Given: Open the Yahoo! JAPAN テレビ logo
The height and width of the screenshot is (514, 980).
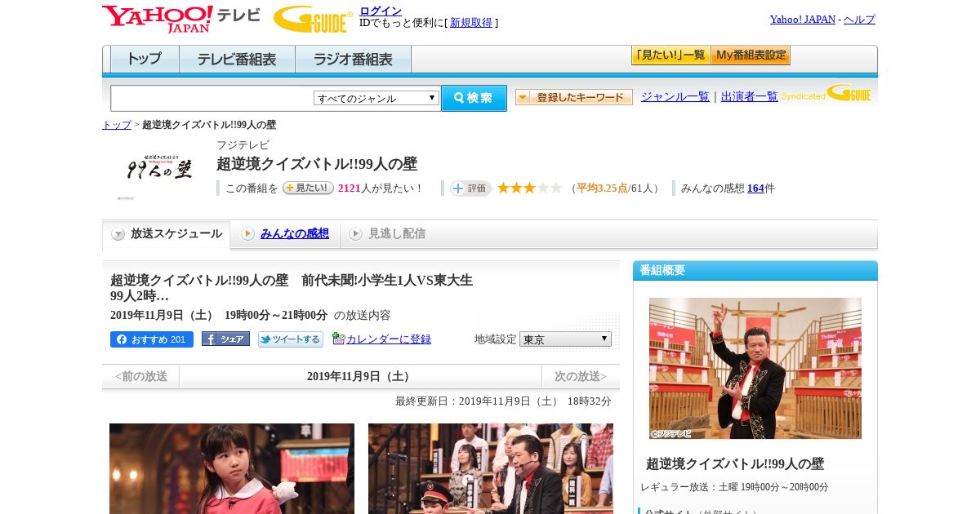Looking at the screenshot, I should tap(181, 19).
